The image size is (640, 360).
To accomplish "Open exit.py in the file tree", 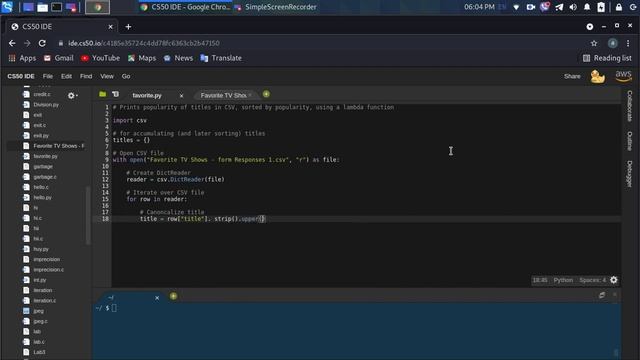I will click(x=41, y=136).
